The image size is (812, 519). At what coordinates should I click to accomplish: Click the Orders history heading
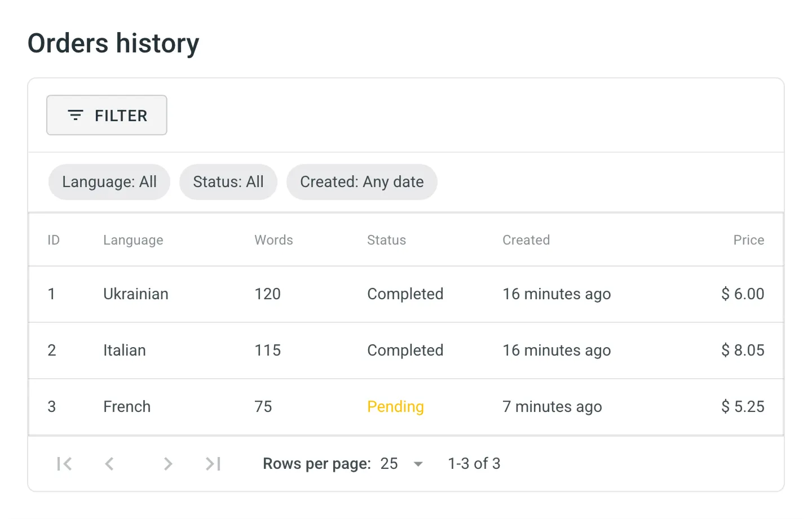(x=113, y=43)
